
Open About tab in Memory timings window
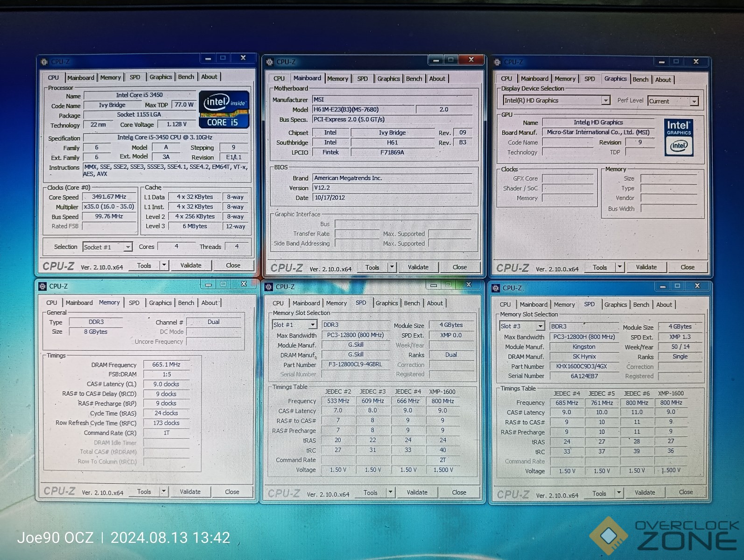210,303
